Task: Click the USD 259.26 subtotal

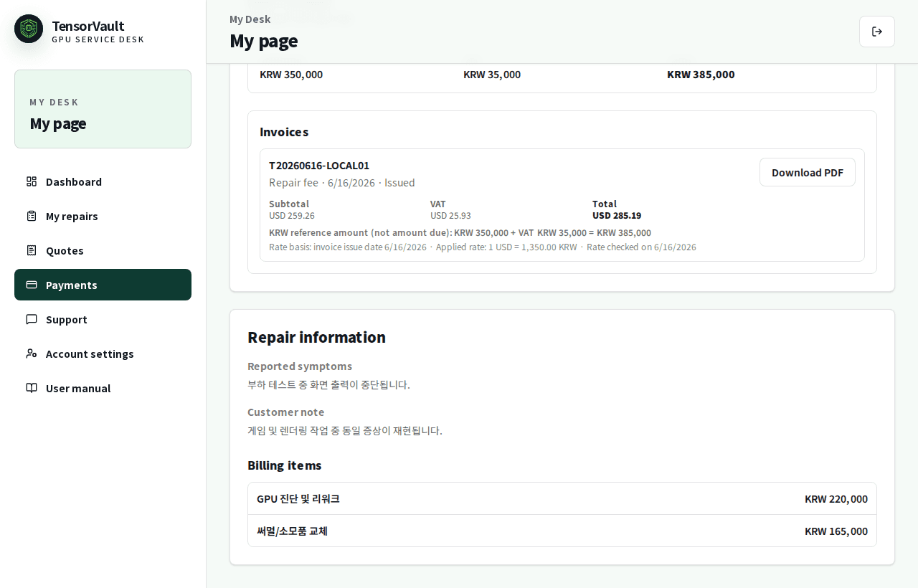Action: coord(292,215)
